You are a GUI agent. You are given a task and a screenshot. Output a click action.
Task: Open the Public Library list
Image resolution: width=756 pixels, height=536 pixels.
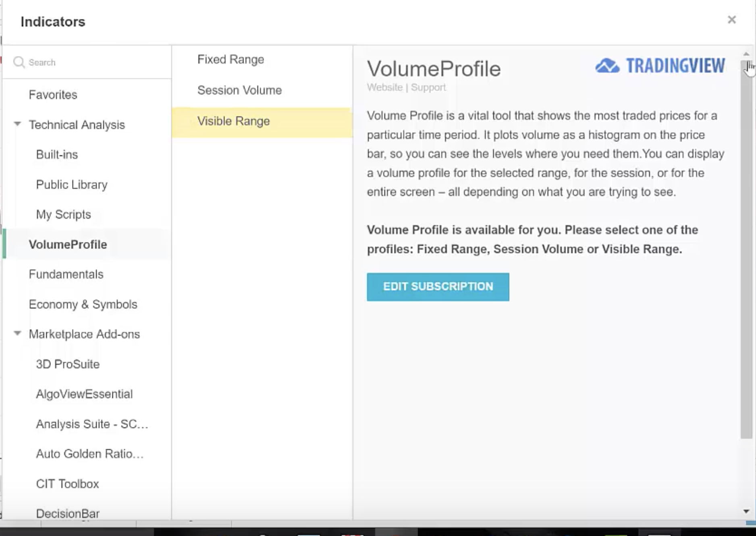coord(72,185)
